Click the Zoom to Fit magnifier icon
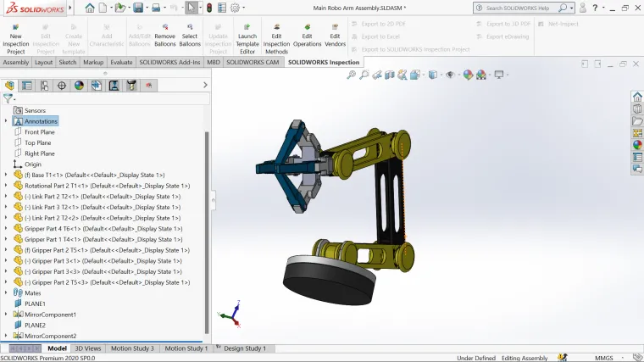This screenshot has height=362, width=644. 352,75
